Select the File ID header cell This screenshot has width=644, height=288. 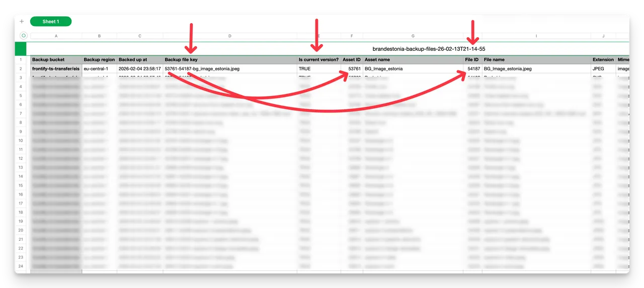click(x=472, y=60)
